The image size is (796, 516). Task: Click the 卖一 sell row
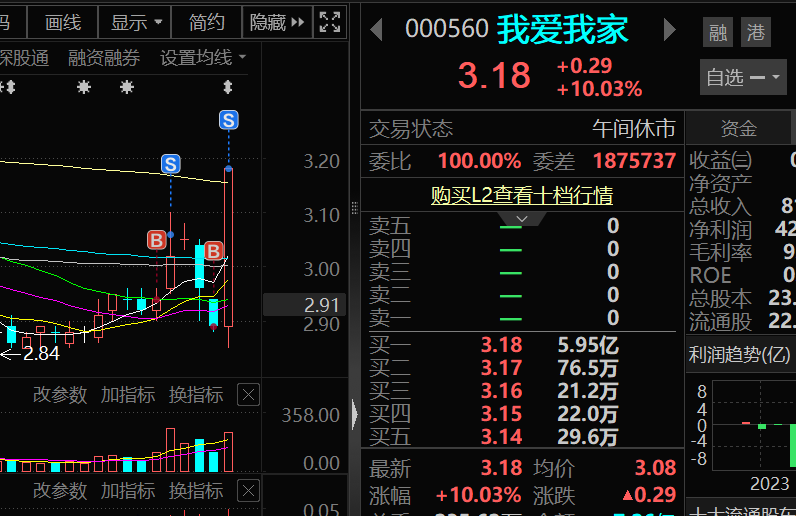pyautogui.click(x=522, y=318)
